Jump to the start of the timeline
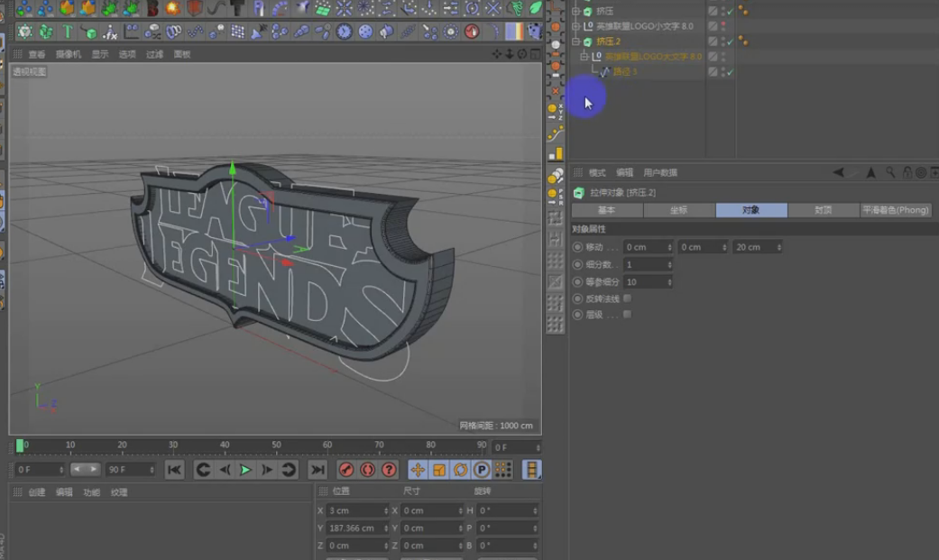Viewport: 939px width, 560px height. (174, 470)
